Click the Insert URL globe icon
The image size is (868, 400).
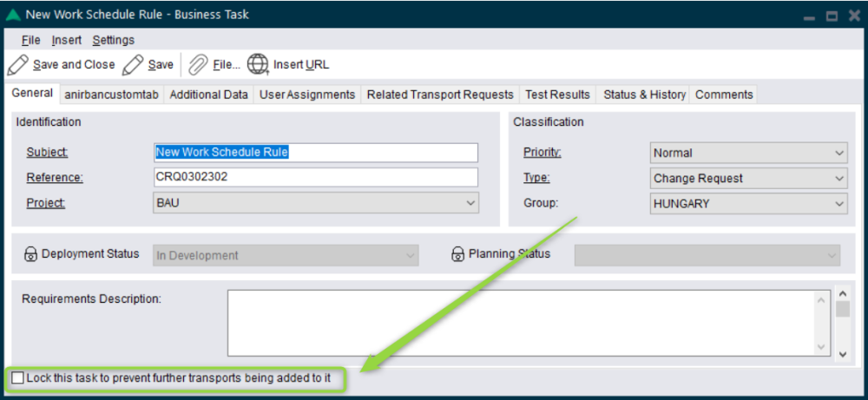(x=258, y=64)
